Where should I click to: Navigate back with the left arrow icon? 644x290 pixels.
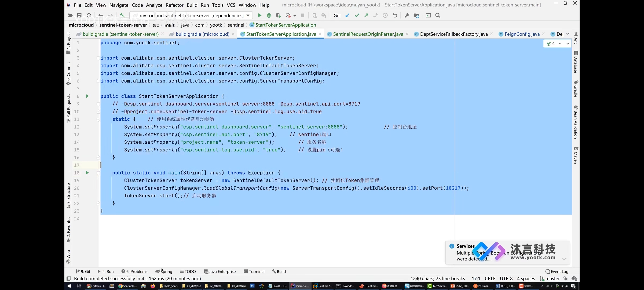click(101, 16)
